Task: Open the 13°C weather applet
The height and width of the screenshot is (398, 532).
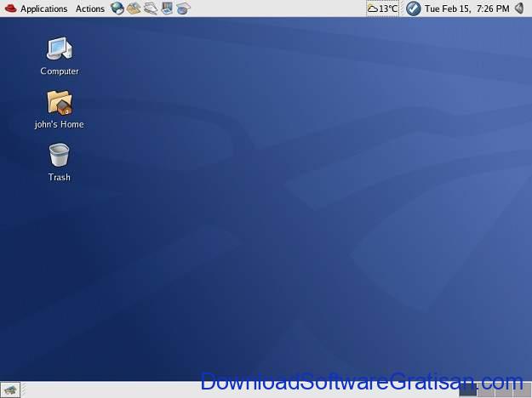Action: click(382, 9)
